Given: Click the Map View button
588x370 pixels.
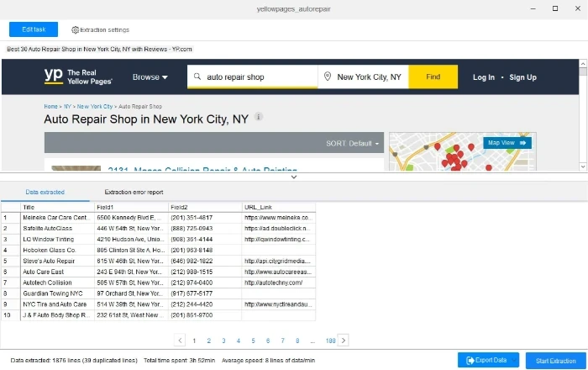Looking at the screenshot, I should (x=507, y=143).
